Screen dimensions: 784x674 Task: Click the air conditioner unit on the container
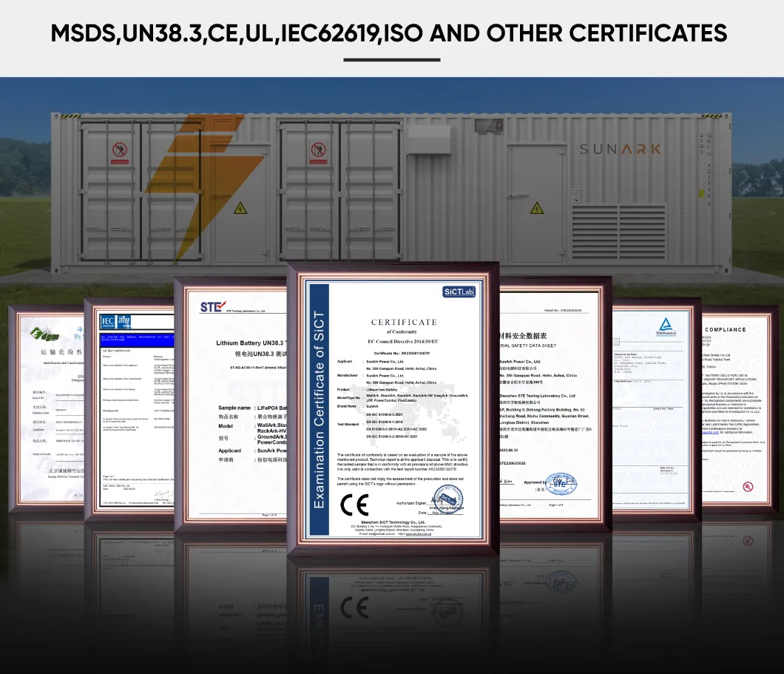428,139
